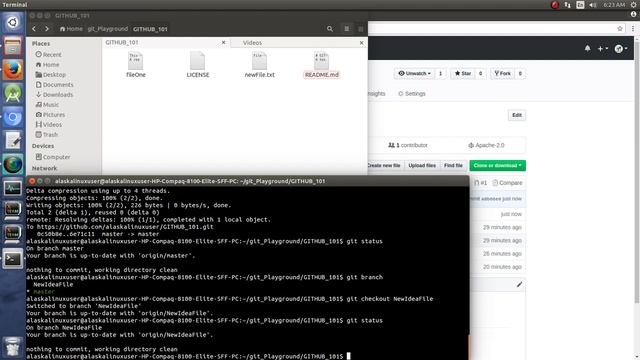Switch file manager to grid view

[360, 29]
